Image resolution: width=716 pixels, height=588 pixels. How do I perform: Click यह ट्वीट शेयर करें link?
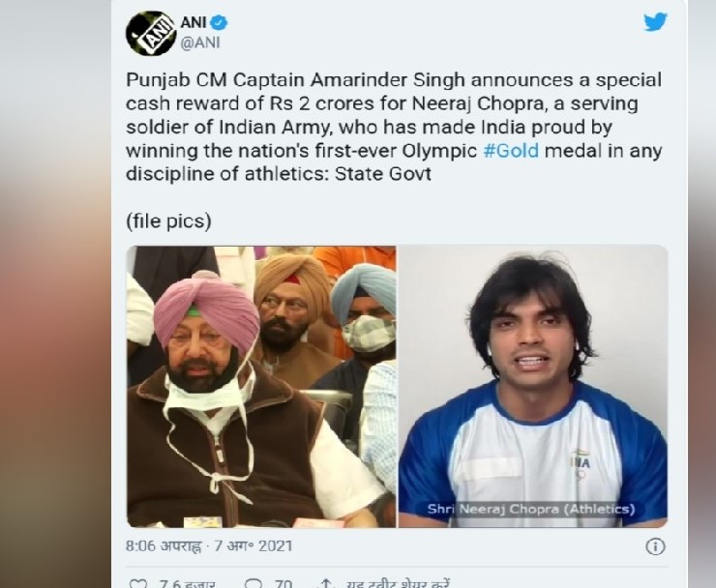pyautogui.click(x=399, y=583)
